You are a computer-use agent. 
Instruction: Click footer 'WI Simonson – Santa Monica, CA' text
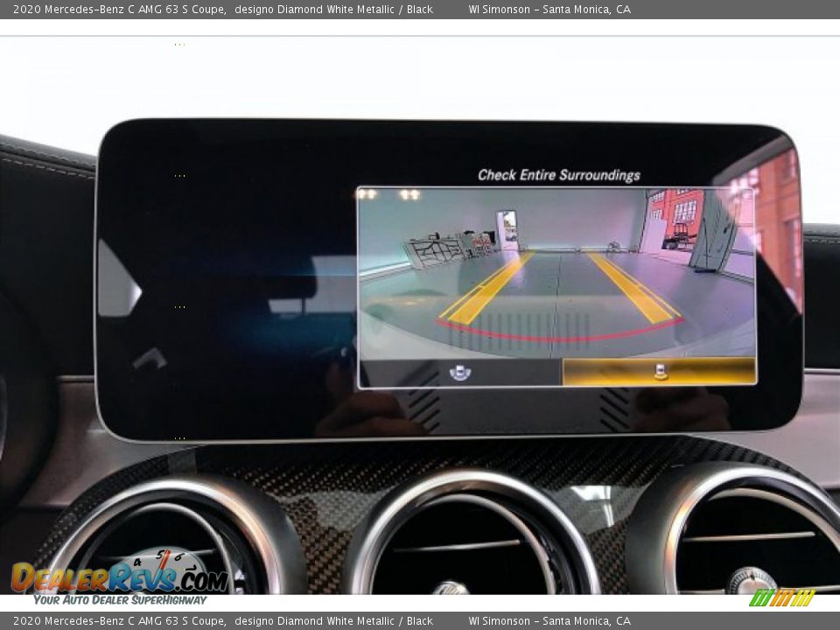[549, 621]
